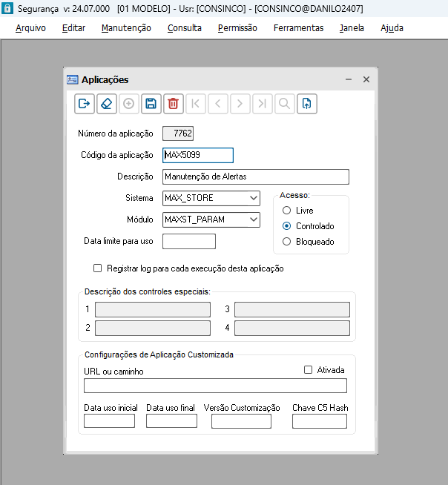The image size is (448, 485).
Task: Select the Controlado access option
Action: coord(287,226)
